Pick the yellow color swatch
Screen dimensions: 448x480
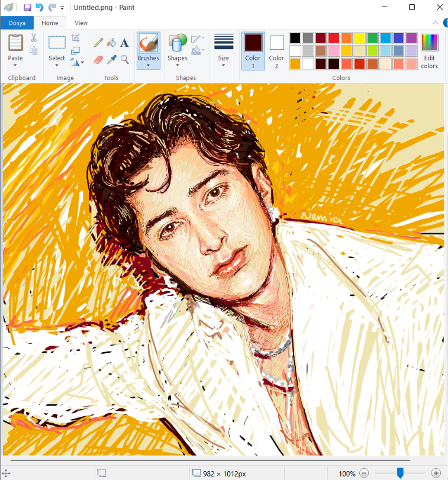coord(360,38)
